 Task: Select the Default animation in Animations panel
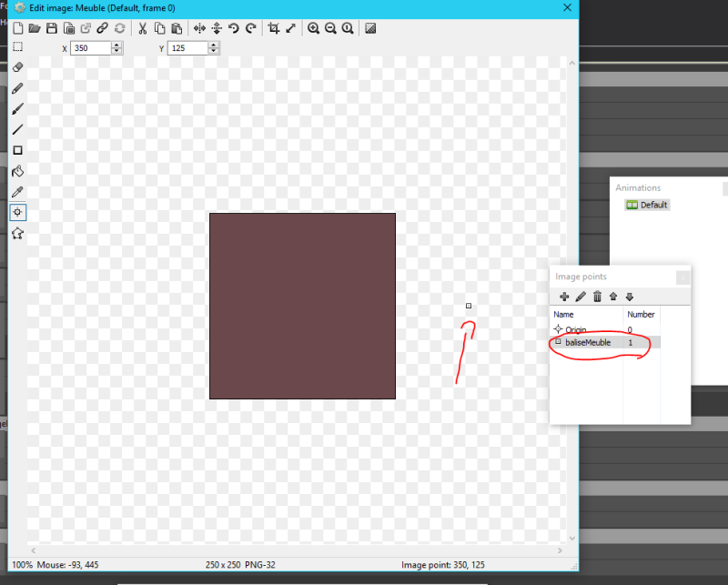click(647, 205)
